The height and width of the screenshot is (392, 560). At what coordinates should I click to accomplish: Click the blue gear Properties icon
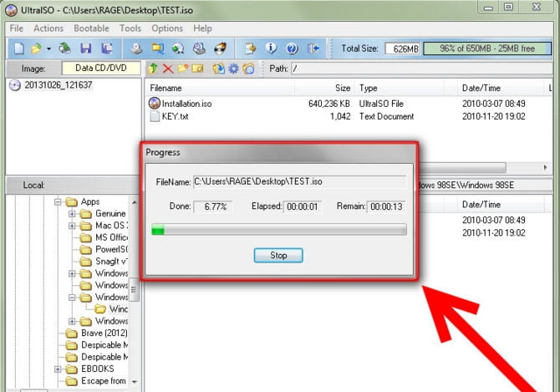(233, 69)
